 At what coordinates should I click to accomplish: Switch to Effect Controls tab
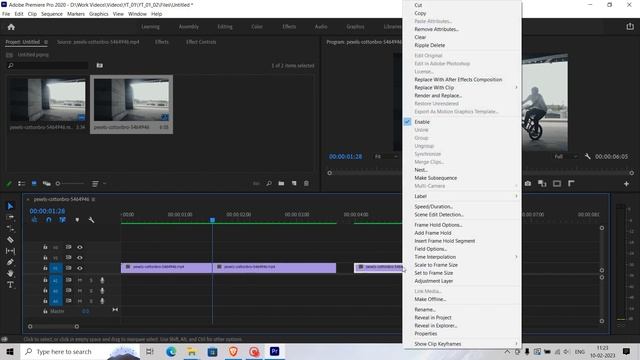[201, 42]
